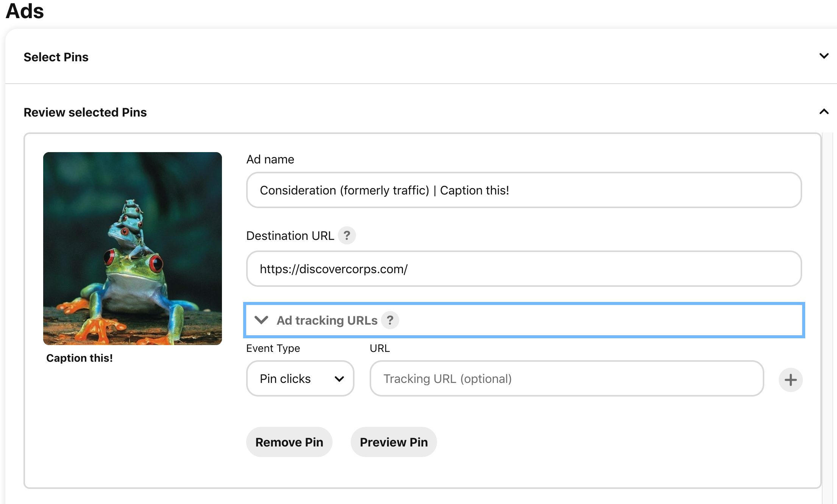Focus the Destination URL input field
This screenshot has height=504, width=837.
pyautogui.click(x=523, y=269)
